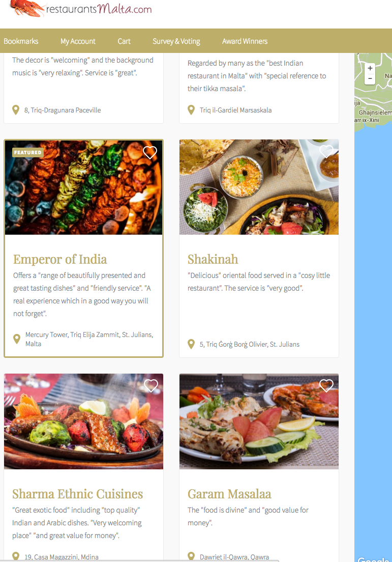Click the heart icon on Garam Masalaa
392x562 pixels.
[x=326, y=386]
